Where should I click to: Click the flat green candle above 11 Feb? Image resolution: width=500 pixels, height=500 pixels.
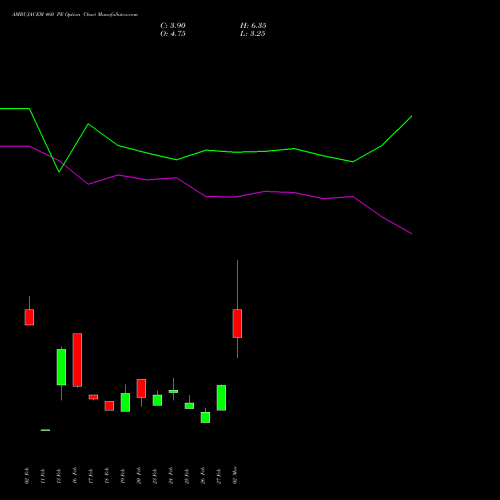[x=45, y=430]
